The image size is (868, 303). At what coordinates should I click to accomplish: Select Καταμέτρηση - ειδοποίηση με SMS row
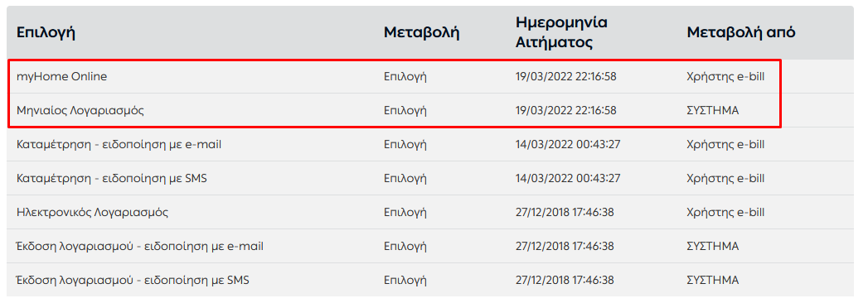430,178
